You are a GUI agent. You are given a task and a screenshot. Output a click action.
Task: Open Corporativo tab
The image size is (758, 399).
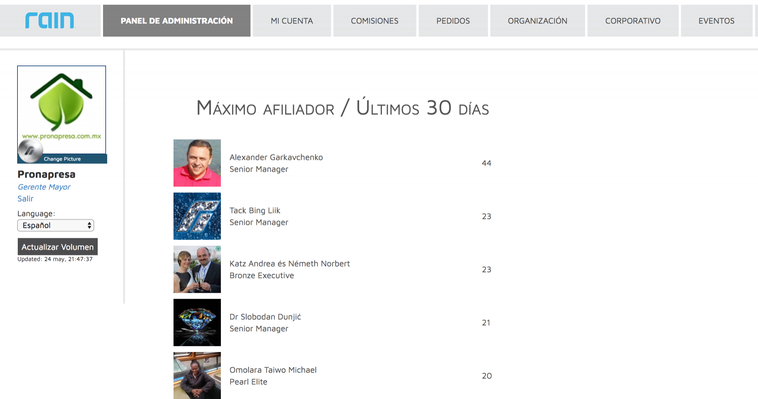(x=632, y=21)
